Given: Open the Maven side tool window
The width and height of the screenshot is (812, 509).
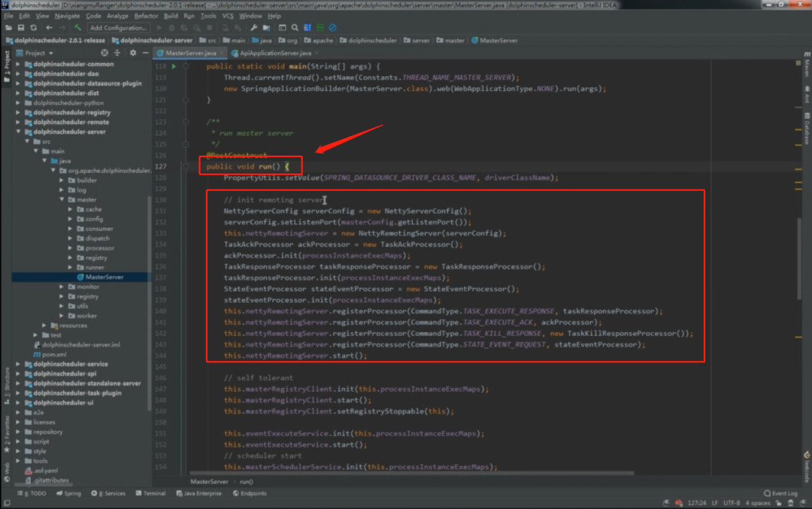Looking at the screenshot, I should point(807,65).
